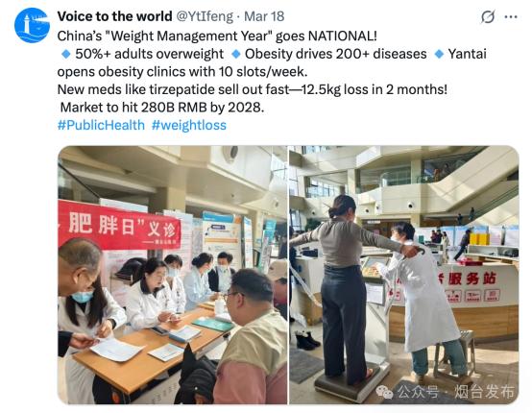The width and height of the screenshot is (532, 413).
Task: Open the Voice to the world profile avatar
Action: point(32,25)
